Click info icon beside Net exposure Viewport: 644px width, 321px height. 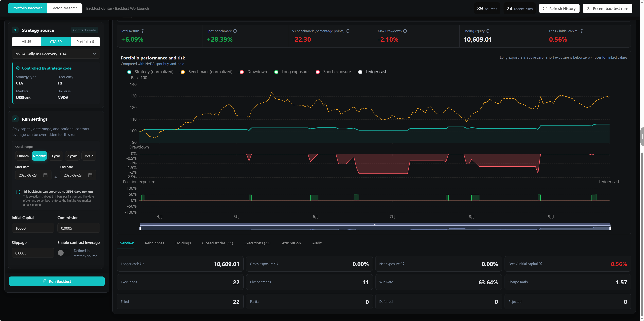(402, 264)
